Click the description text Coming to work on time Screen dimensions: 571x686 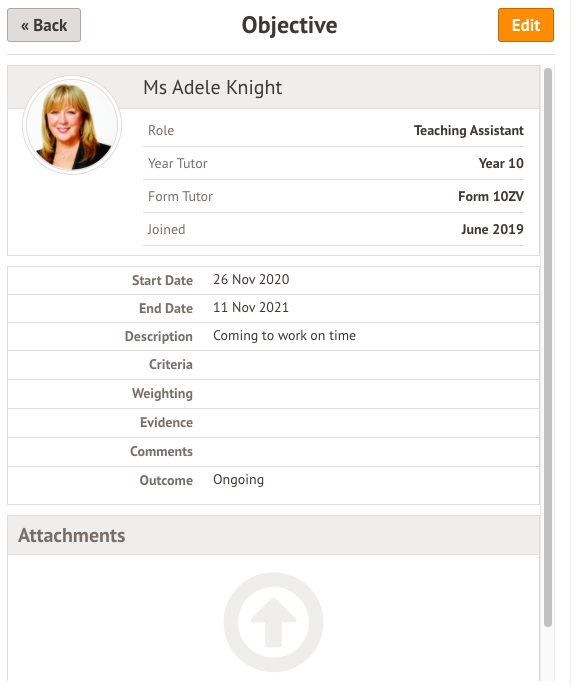tap(284, 336)
